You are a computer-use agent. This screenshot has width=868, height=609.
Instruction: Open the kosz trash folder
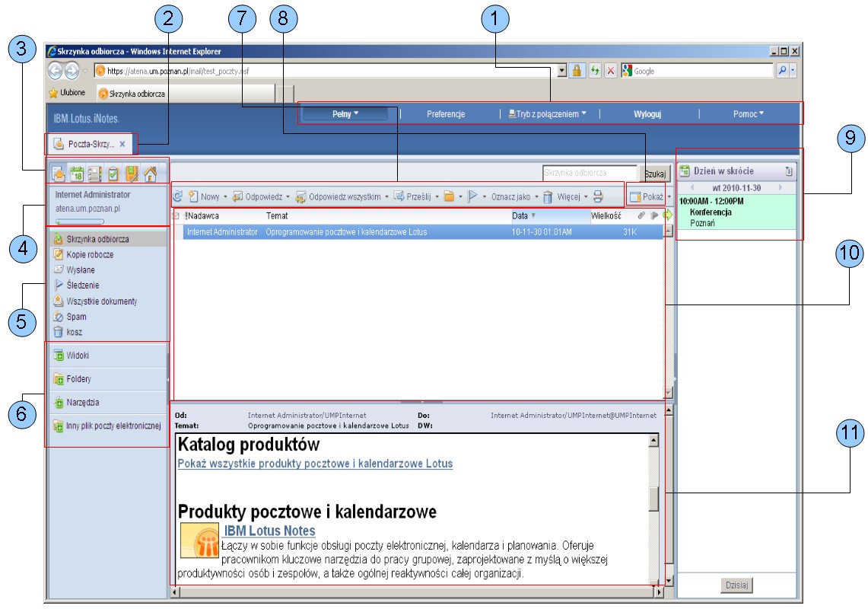coord(68,332)
